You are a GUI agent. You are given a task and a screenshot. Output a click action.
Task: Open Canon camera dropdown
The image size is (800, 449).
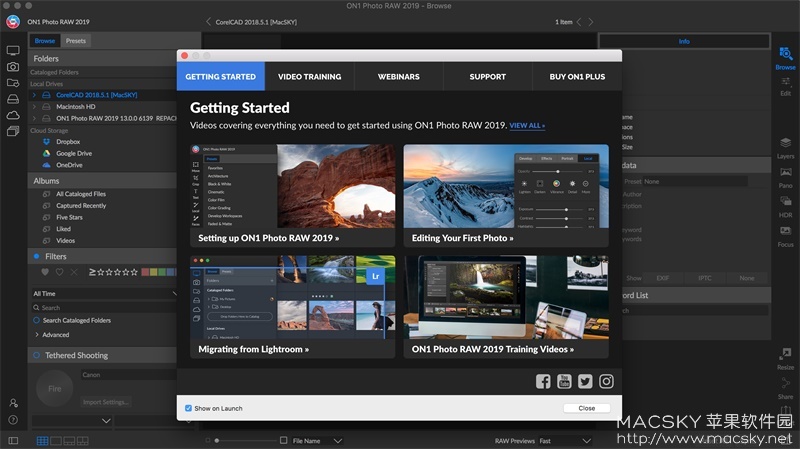click(129, 375)
